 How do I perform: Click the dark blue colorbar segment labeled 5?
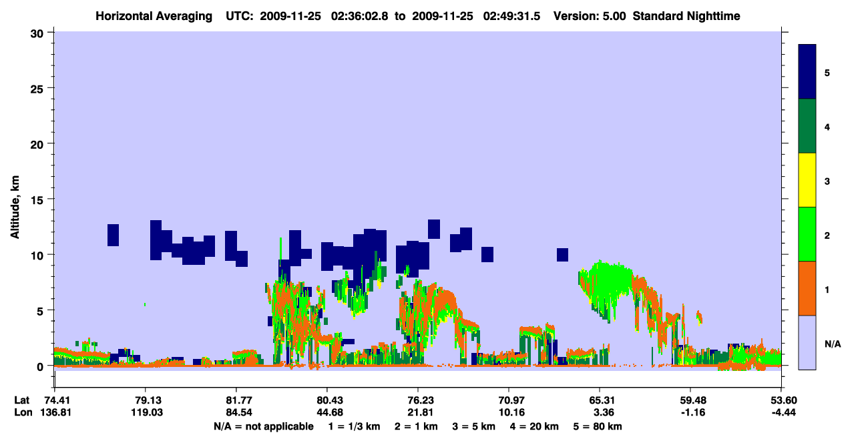(807, 71)
